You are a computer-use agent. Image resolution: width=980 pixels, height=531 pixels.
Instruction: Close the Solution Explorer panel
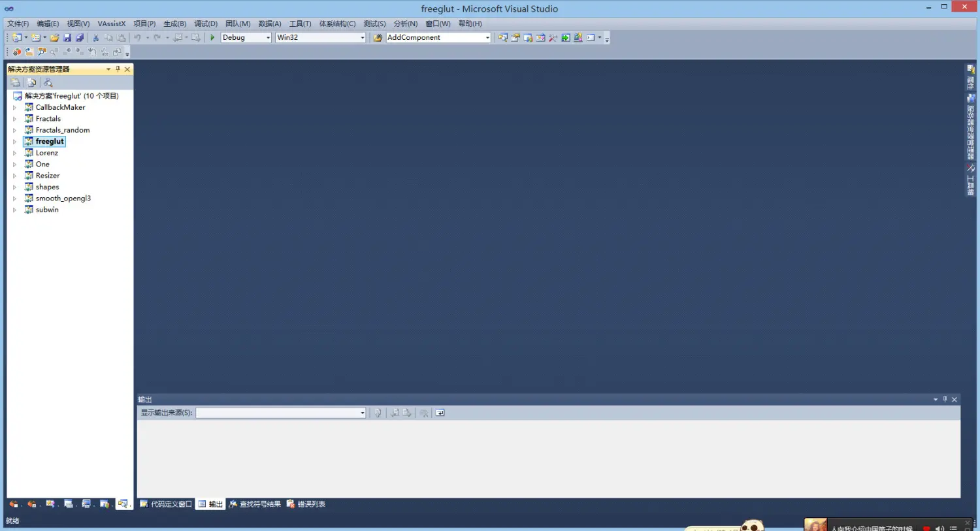[x=127, y=69]
